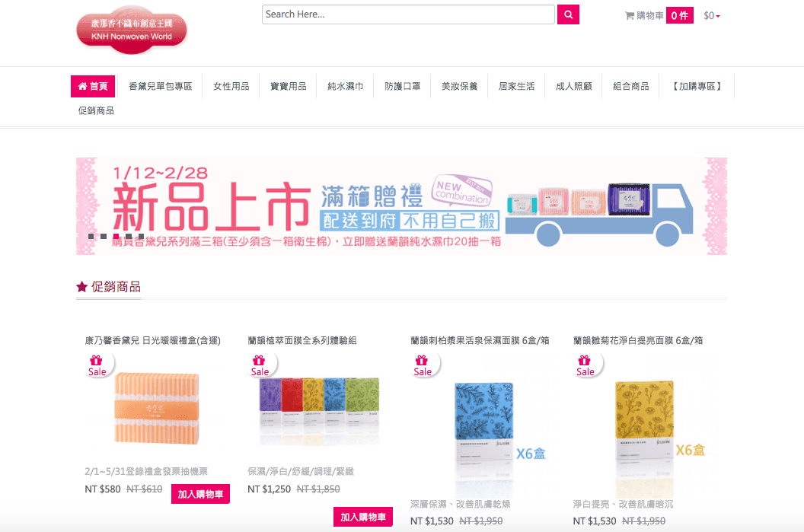
Task: Open the 純水濕巾 category
Action: tap(345, 86)
